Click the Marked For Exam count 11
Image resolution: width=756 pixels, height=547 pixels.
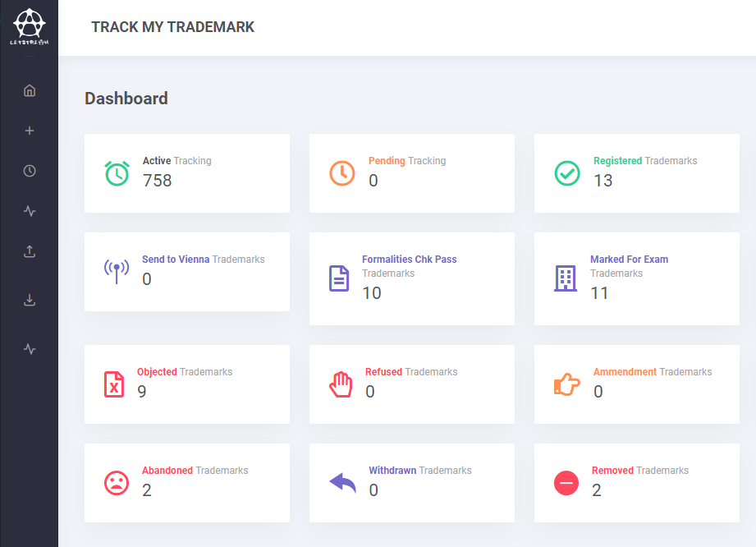pos(599,292)
